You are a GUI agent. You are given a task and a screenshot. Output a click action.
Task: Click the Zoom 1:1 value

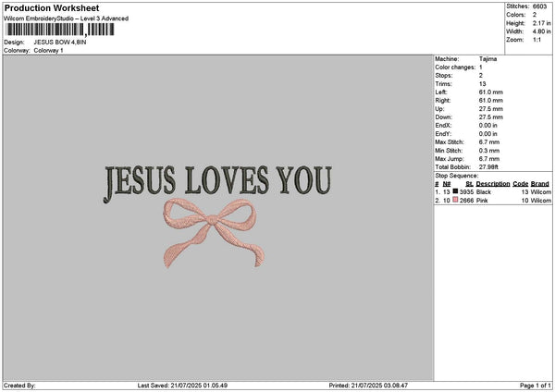pyautogui.click(x=535, y=41)
